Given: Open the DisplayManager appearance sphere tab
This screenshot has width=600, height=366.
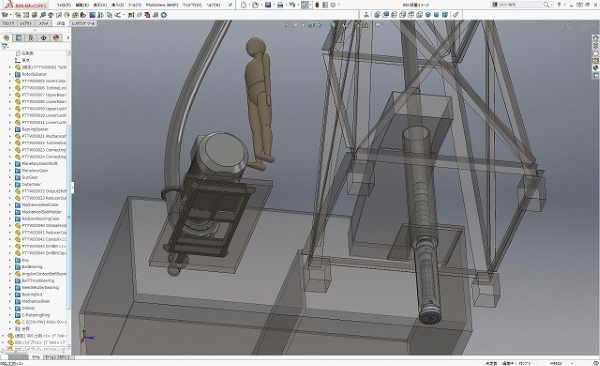Looking at the screenshot, I should click(x=56, y=38).
